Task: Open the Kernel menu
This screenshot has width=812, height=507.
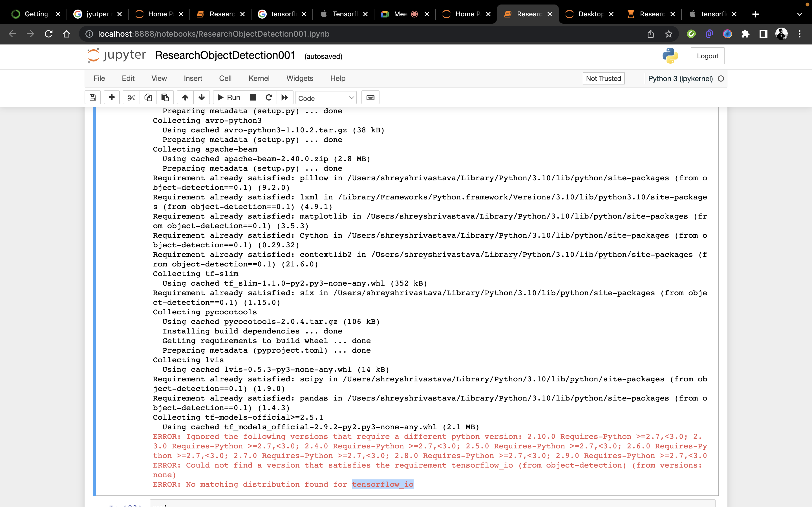Action: tap(259, 79)
